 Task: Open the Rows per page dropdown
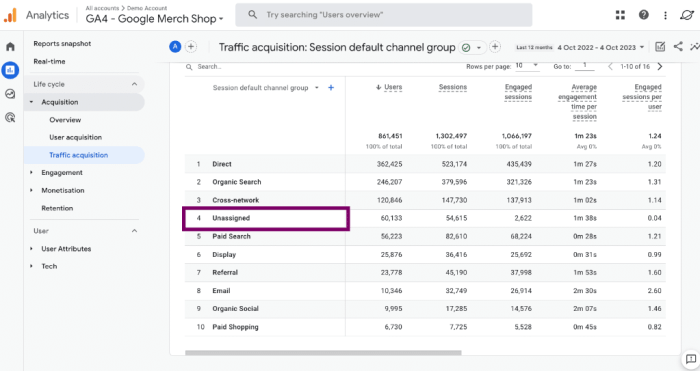click(x=527, y=66)
